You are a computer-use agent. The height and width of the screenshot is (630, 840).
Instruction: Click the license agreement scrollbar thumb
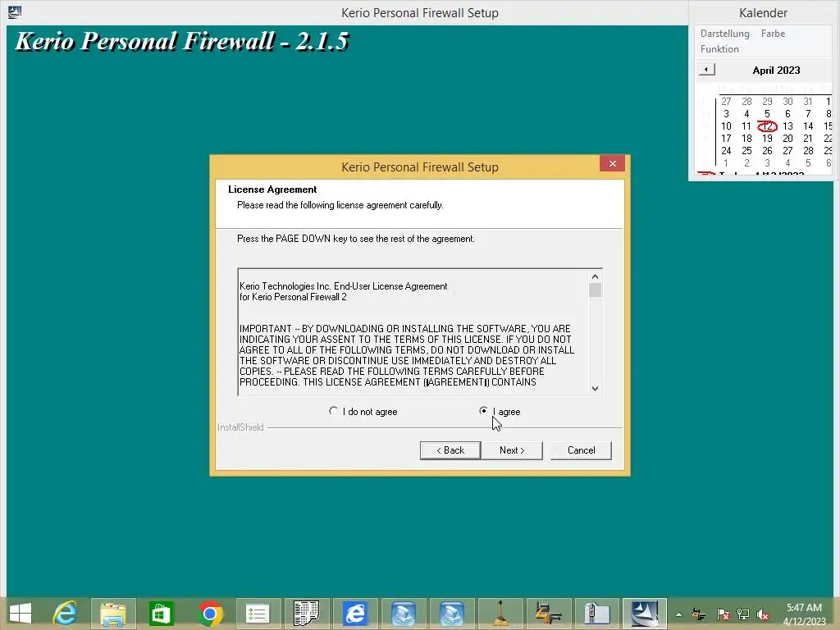596,290
